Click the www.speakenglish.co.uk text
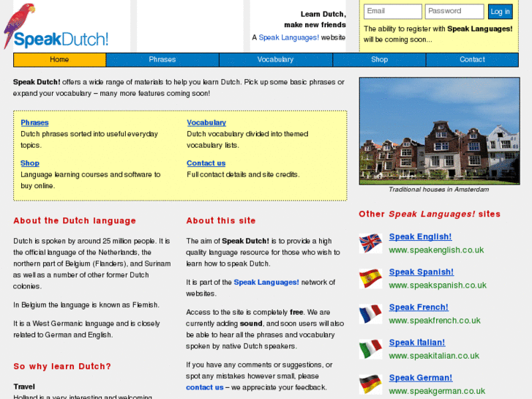 pyautogui.click(x=436, y=250)
